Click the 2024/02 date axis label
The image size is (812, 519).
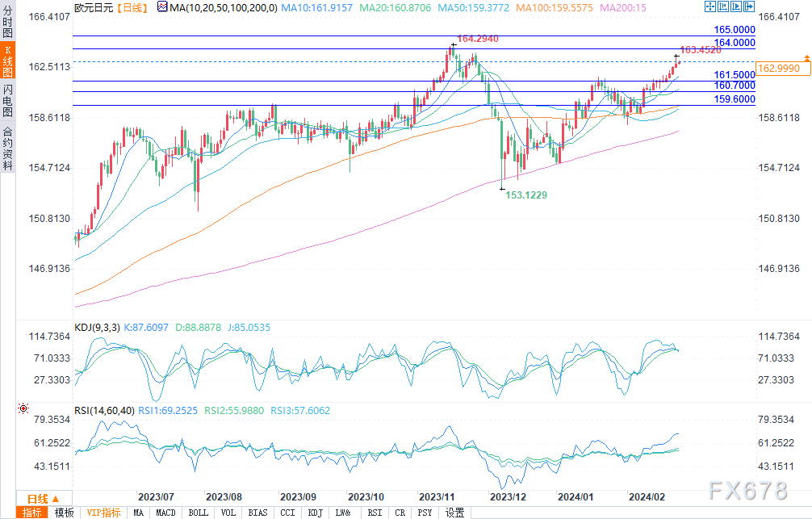(x=647, y=496)
